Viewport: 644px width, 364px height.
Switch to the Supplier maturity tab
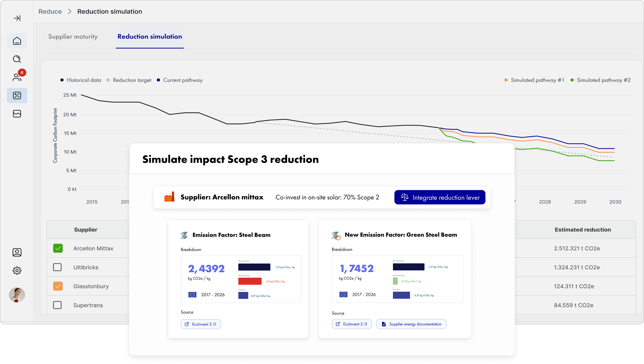[73, 37]
